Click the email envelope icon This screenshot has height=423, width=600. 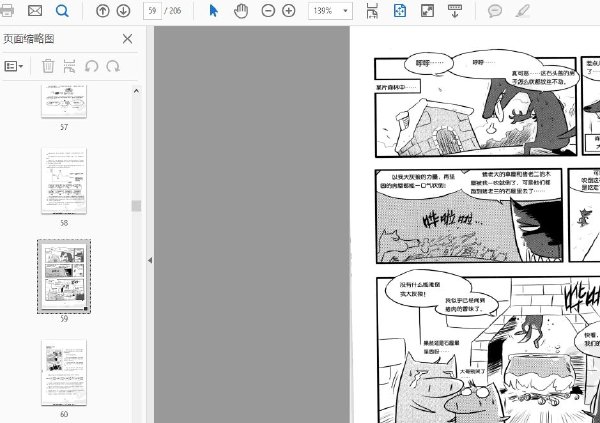(x=35, y=10)
